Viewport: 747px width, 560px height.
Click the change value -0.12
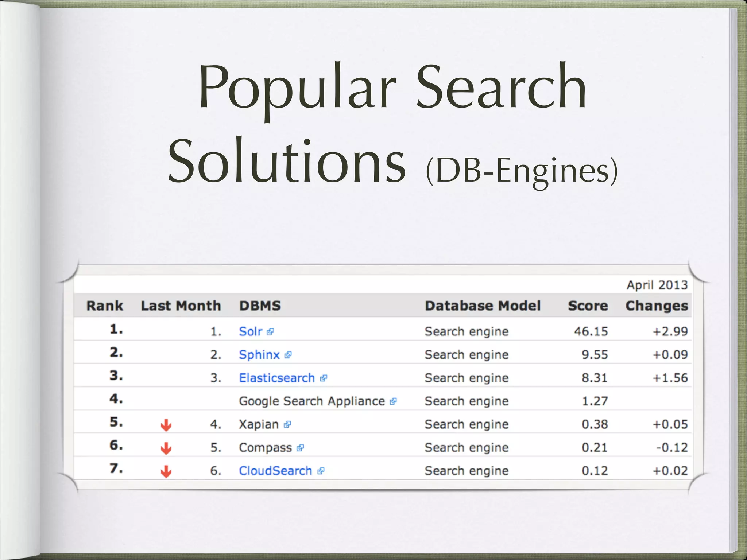click(672, 448)
